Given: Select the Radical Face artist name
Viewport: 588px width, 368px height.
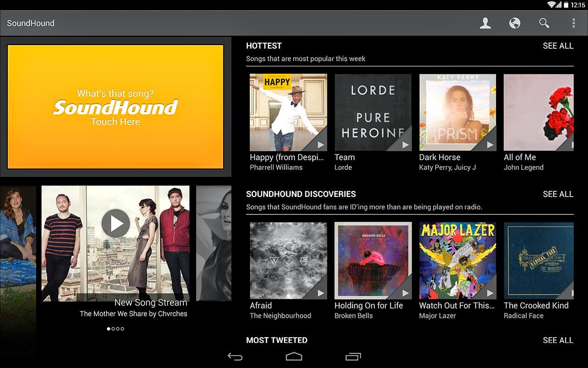Looking at the screenshot, I should (523, 316).
